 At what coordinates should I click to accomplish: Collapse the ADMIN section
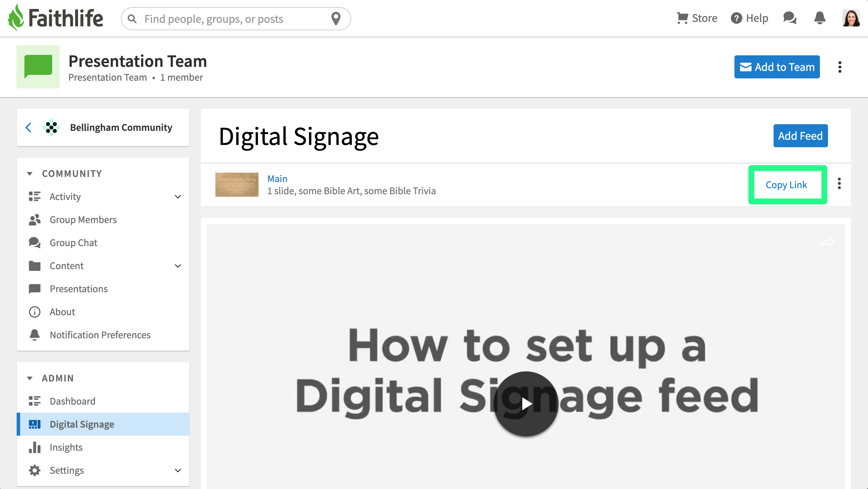click(x=30, y=378)
